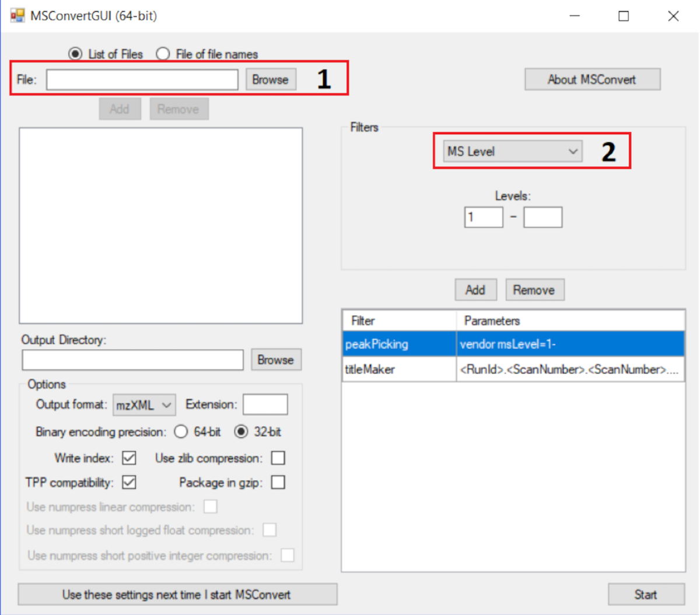Select 64-bit binary encoding precision
Image resolution: width=700 pixels, height=615 pixels.
pyautogui.click(x=181, y=432)
